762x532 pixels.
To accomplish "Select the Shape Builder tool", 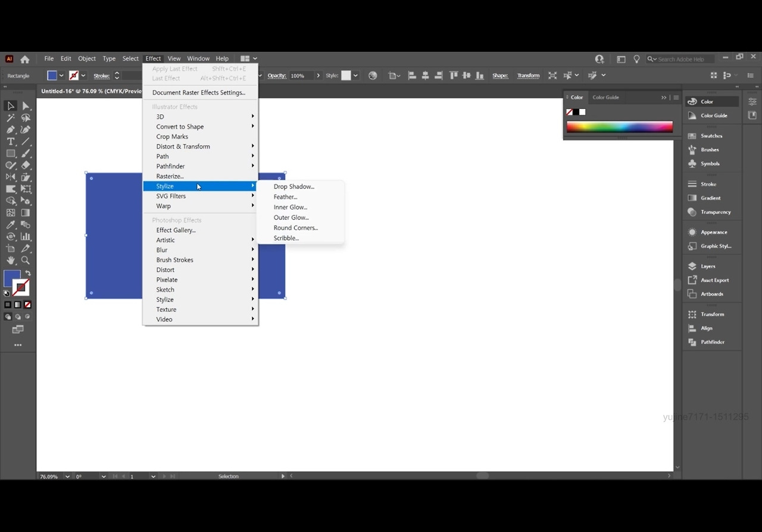I will 11,201.
